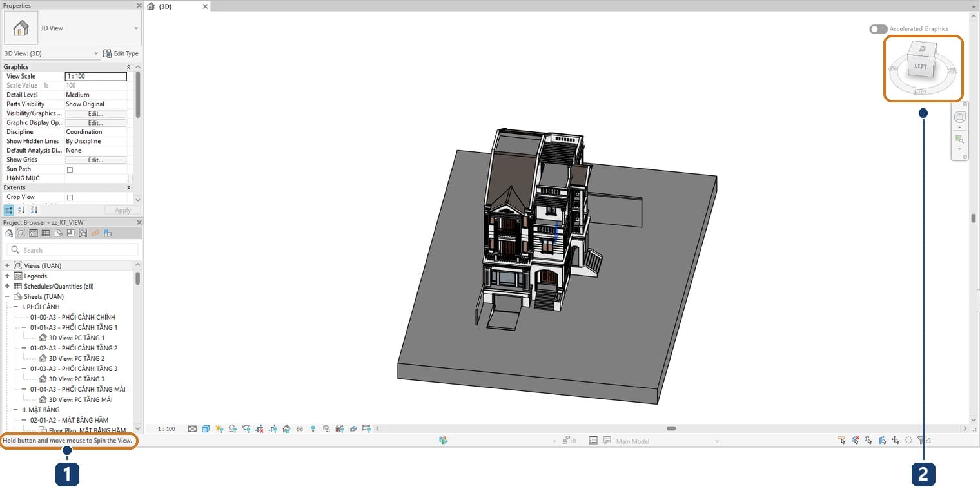Toggle the categorized properties view icon
The height and width of the screenshot is (489, 980).
point(9,210)
